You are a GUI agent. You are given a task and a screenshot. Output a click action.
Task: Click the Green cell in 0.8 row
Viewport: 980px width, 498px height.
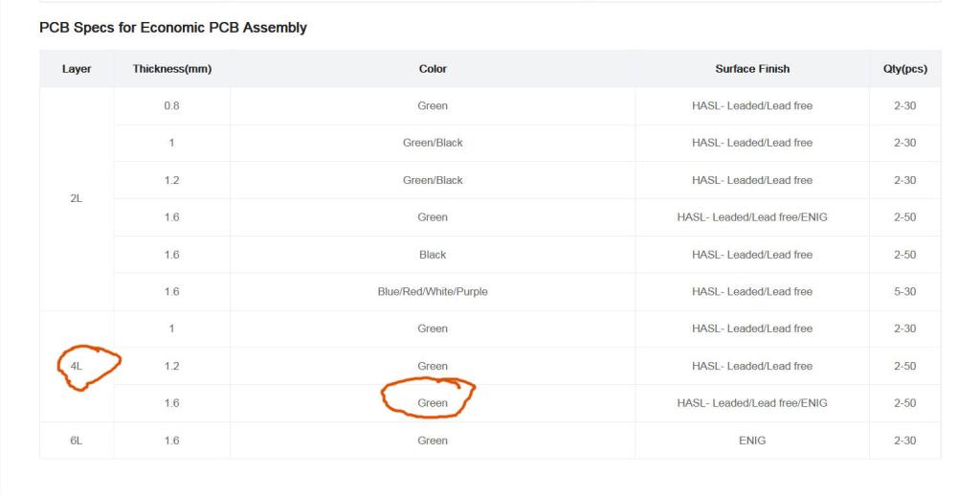pyautogui.click(x=433, y=105)
